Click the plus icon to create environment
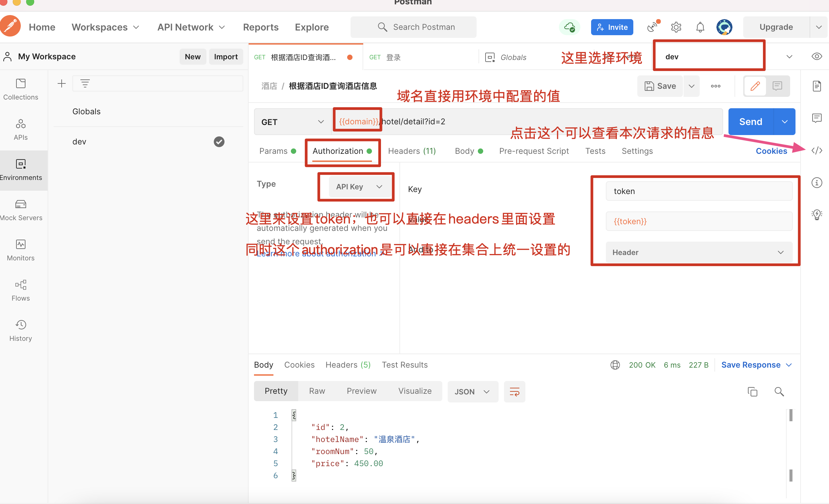Image resolution: width=829 pixels, height=504 pixels. pos(62,83)
